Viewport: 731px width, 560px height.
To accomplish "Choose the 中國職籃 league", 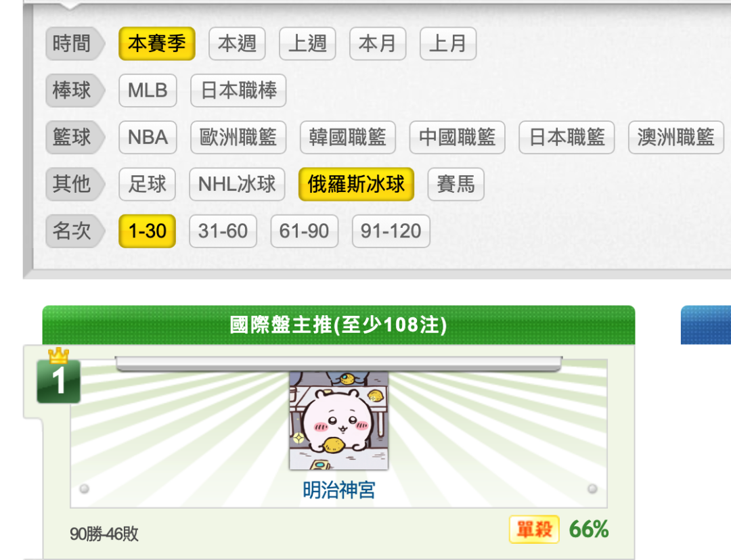I will click(458, 137).
